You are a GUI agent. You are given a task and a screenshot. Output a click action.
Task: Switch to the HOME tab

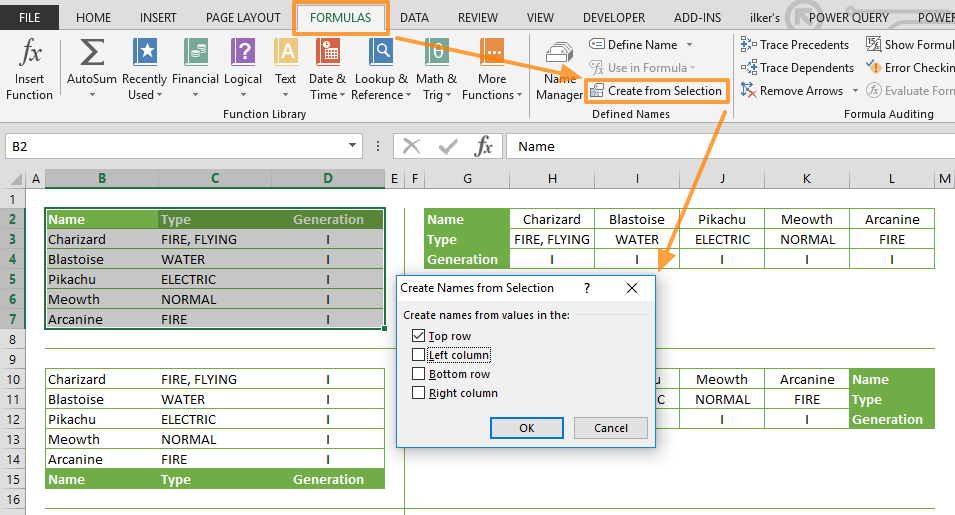93,18
